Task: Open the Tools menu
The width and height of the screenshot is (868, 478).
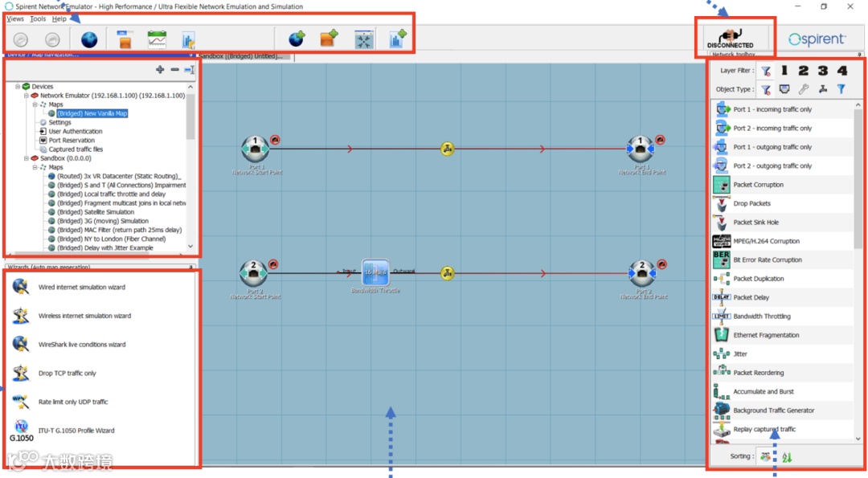Action: [38, 18]
